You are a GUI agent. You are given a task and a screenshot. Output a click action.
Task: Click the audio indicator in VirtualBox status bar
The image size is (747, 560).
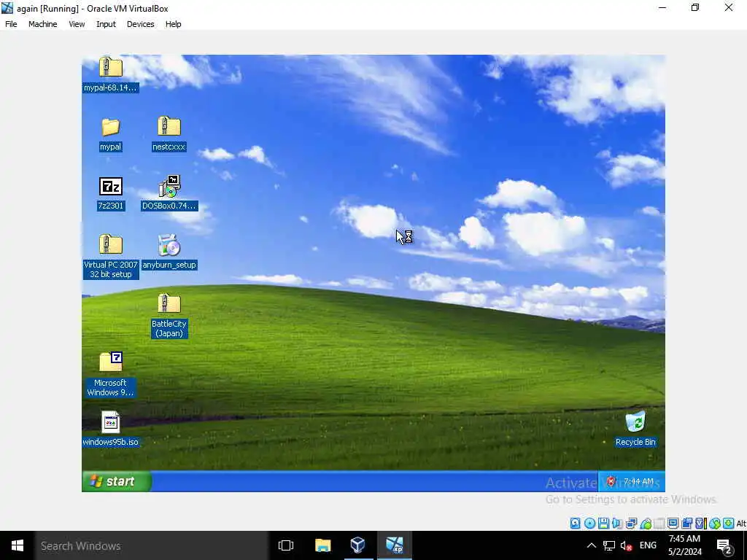[x=617, y=524]
